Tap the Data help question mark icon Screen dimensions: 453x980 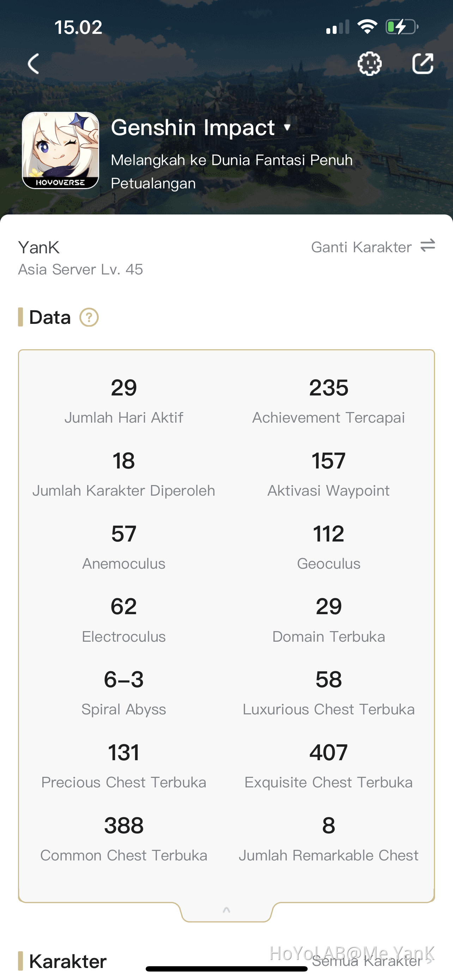pyautogui.click(x=89, y=317)
